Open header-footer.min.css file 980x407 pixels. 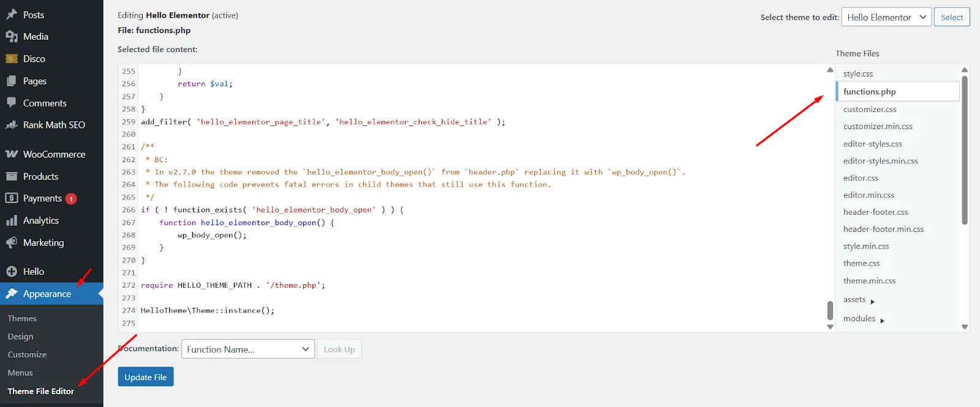click(883, 230)
